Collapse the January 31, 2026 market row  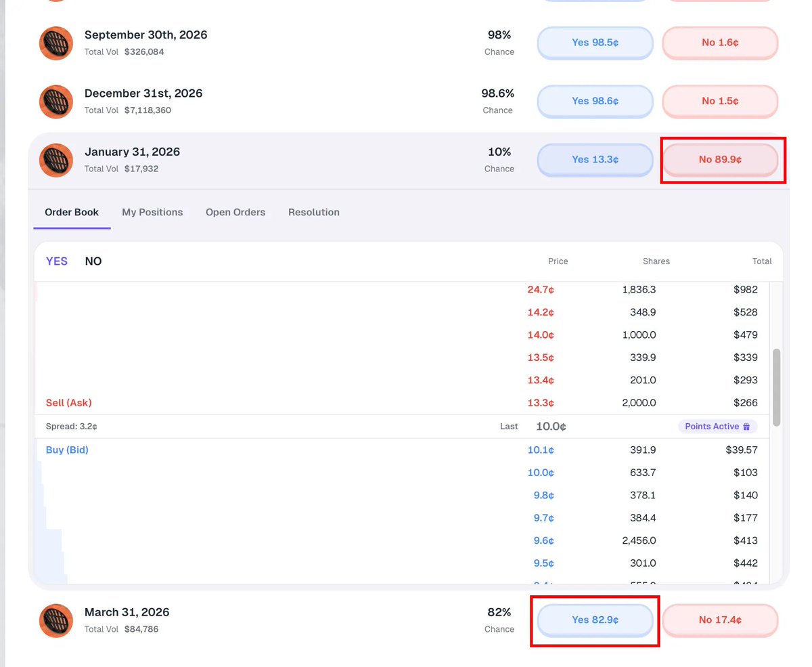coord(271,160)
